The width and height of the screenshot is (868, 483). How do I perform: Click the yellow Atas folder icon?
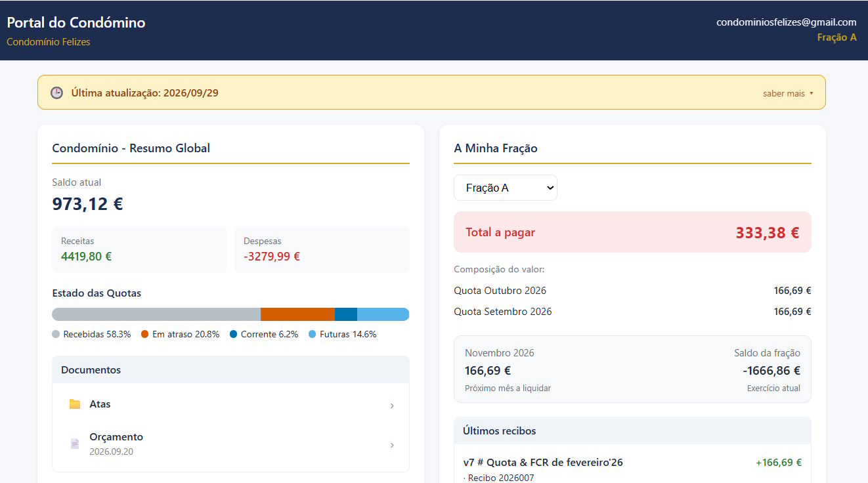(x=75, y=404)
